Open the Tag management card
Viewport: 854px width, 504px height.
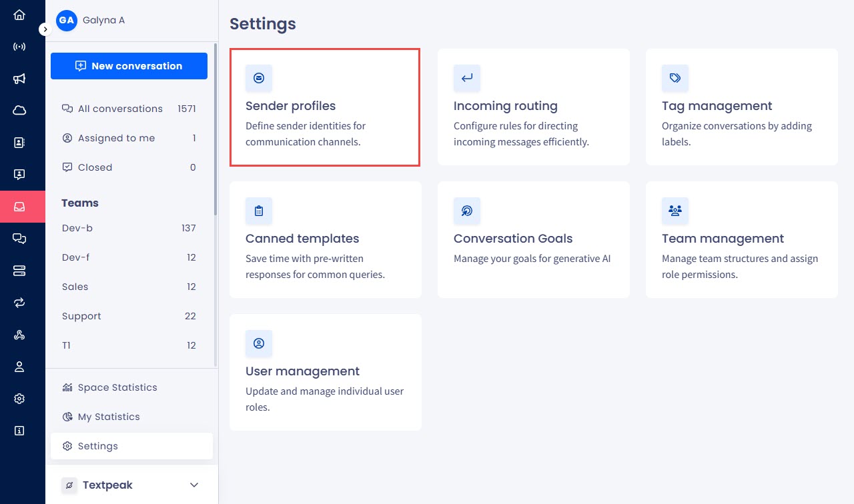pos(742,107)
